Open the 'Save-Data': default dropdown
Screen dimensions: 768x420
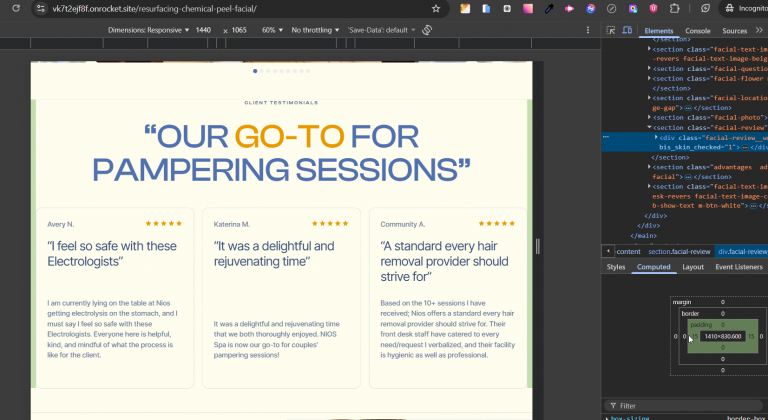tap(381, 30)
